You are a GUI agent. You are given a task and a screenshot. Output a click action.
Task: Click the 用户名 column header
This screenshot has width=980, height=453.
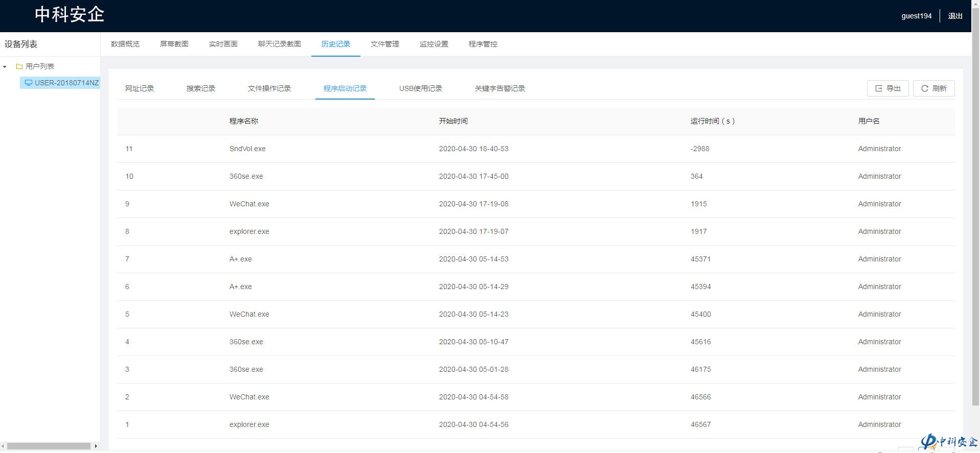click(x=869, y=121)
